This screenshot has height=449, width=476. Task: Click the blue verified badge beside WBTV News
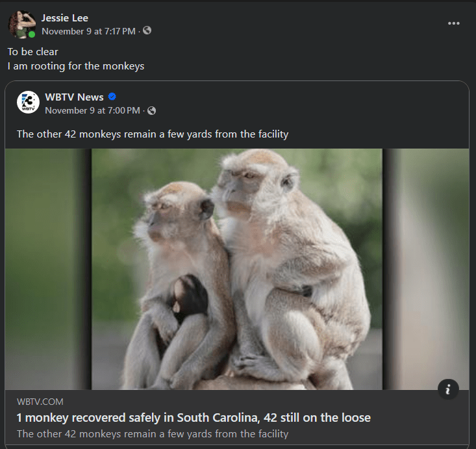112,97
